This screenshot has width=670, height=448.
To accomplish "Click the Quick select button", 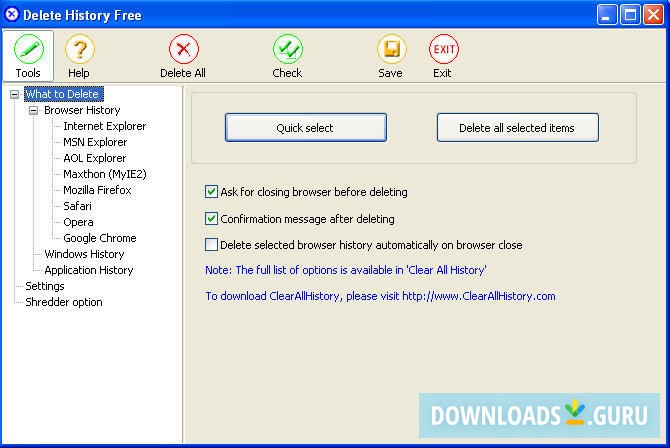I will coord(306,127).
